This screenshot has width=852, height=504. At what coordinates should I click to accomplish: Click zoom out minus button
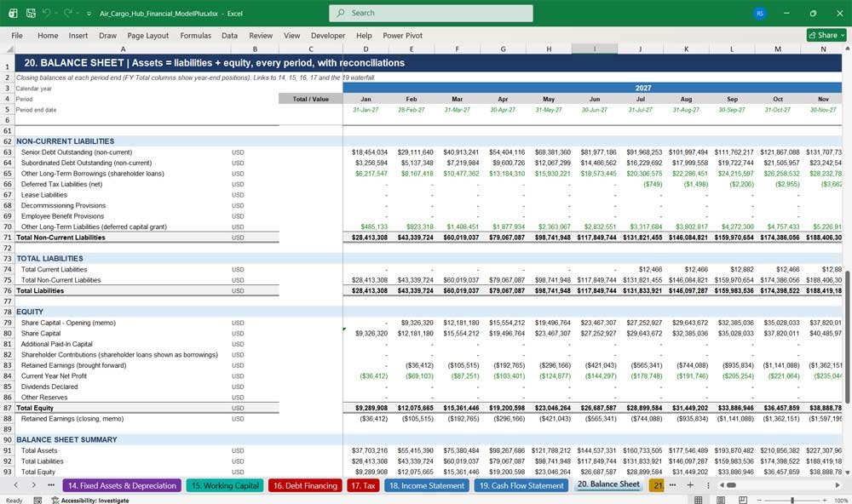(x=760, y=501)
